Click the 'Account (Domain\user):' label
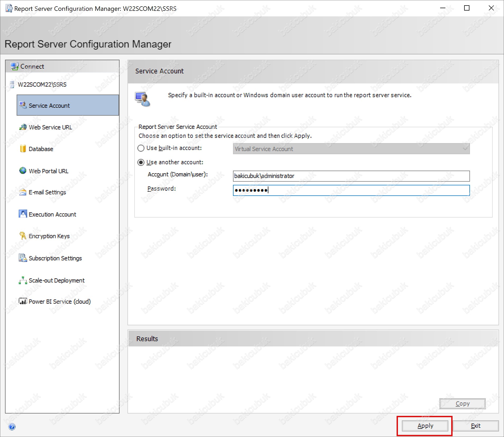 178,175
